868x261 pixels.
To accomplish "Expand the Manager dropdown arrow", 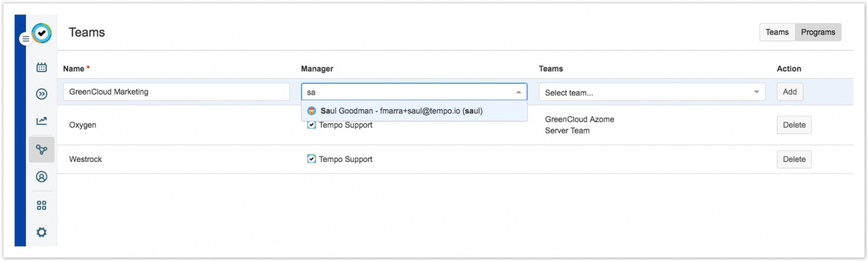I will coord(518,93).
